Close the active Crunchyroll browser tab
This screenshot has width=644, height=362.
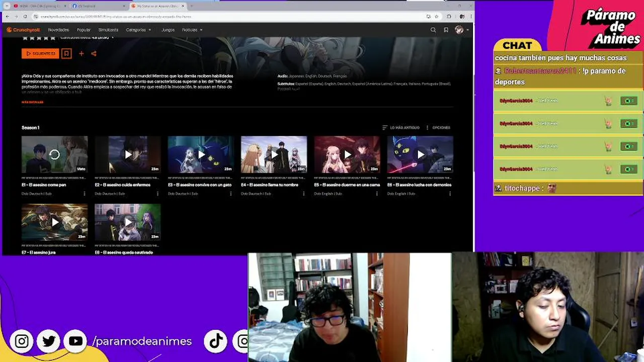pos(184,6)
